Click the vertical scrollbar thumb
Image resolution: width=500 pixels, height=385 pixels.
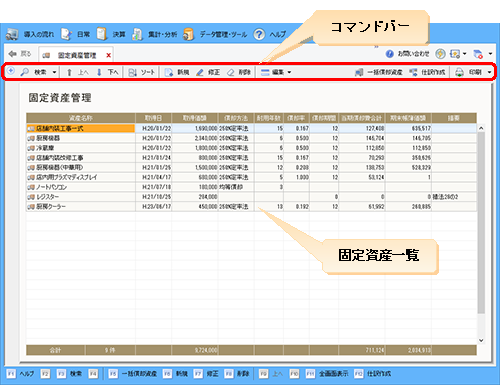coord(481,223)
